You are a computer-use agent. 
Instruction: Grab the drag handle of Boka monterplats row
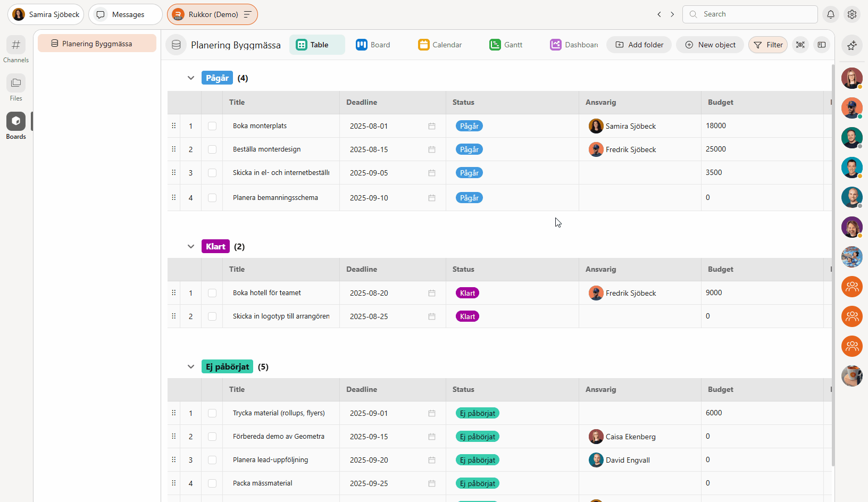tap(174, 126)
